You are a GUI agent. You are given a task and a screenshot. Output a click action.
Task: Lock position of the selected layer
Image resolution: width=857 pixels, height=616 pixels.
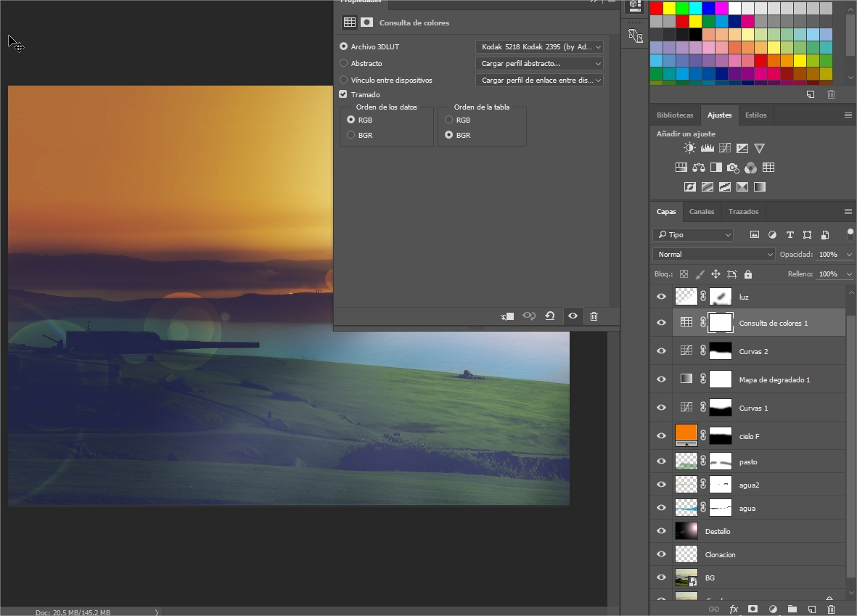(715, 274)
